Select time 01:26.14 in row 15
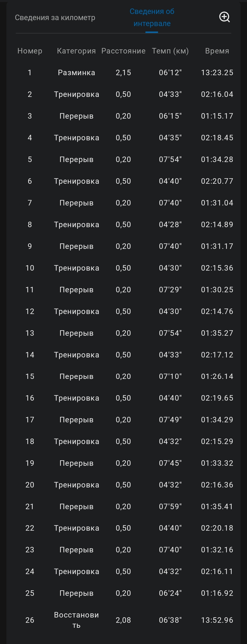This screenshot has height=644, width=247. click(217, 376)
